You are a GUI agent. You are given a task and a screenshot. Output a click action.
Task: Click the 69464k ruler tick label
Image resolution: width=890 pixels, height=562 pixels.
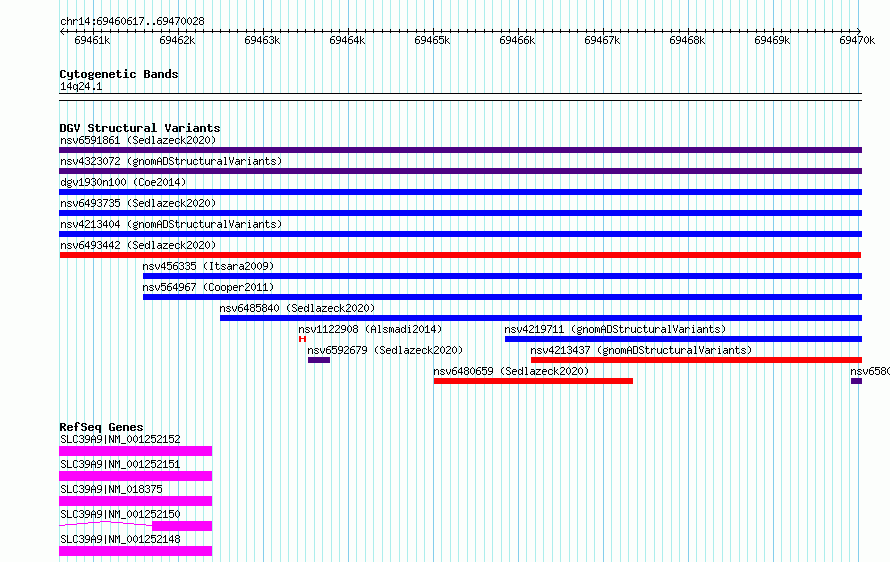coord(347,40)
